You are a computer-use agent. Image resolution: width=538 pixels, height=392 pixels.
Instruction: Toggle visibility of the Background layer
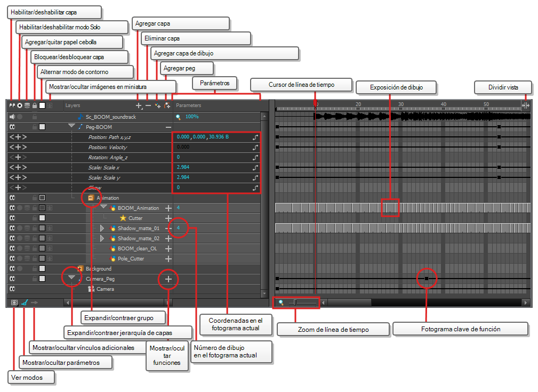[x=12, y=268]
